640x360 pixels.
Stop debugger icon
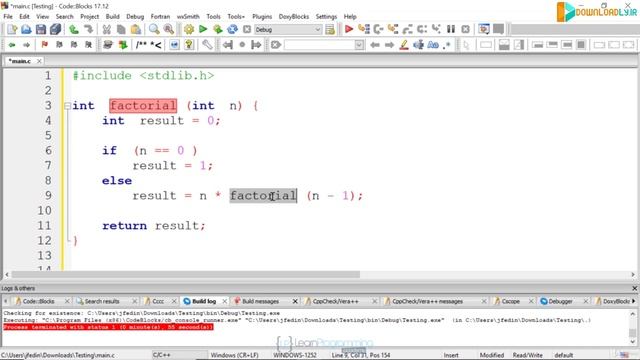click(x=465, y=29)
